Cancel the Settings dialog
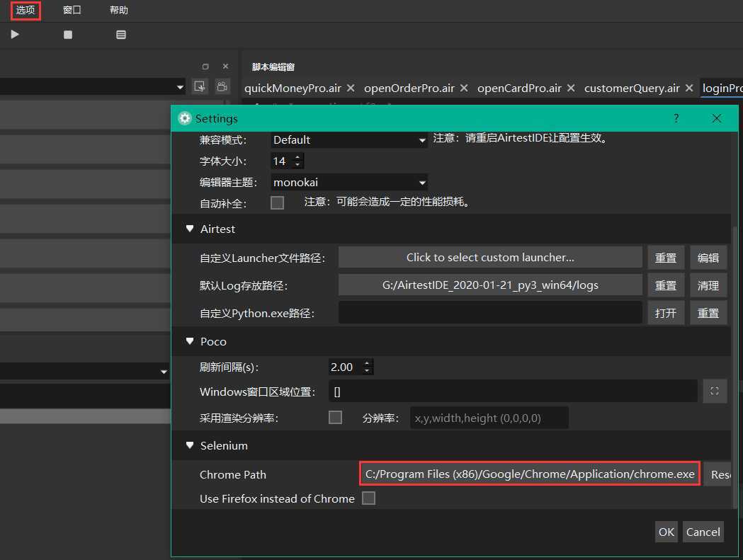 703,532
